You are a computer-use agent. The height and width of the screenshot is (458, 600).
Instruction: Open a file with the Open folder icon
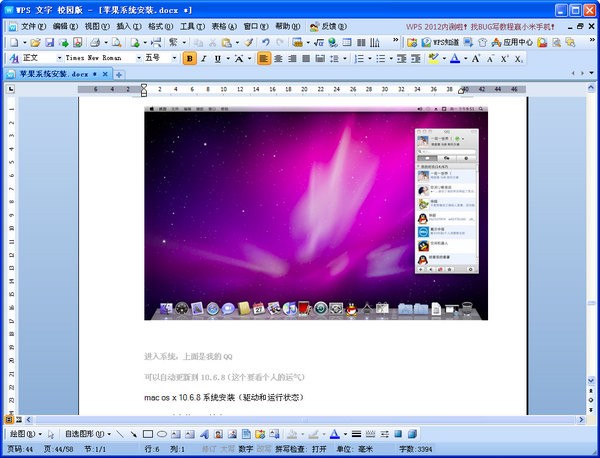pos(36,42)
